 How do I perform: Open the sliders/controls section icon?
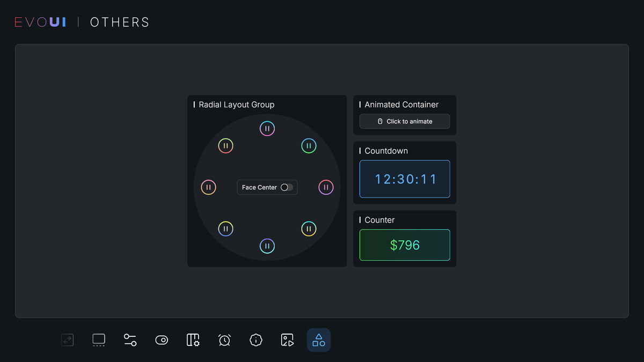pos(130,340)
